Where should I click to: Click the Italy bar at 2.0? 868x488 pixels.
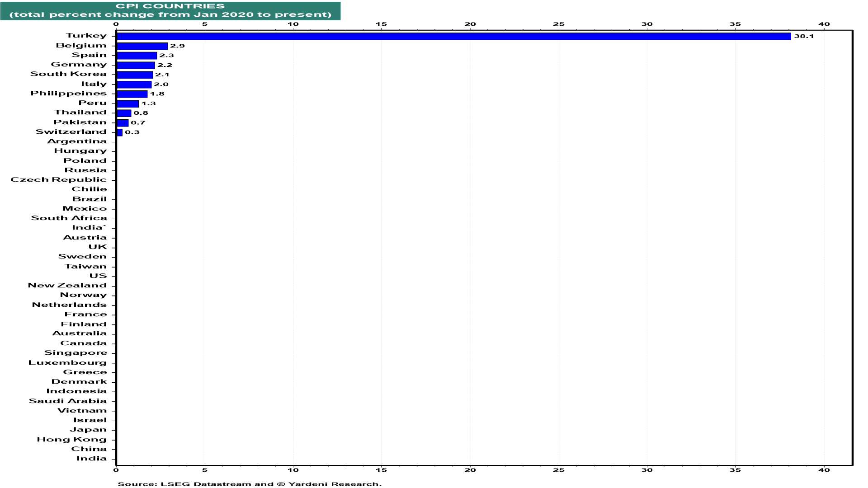pos(134,84)
